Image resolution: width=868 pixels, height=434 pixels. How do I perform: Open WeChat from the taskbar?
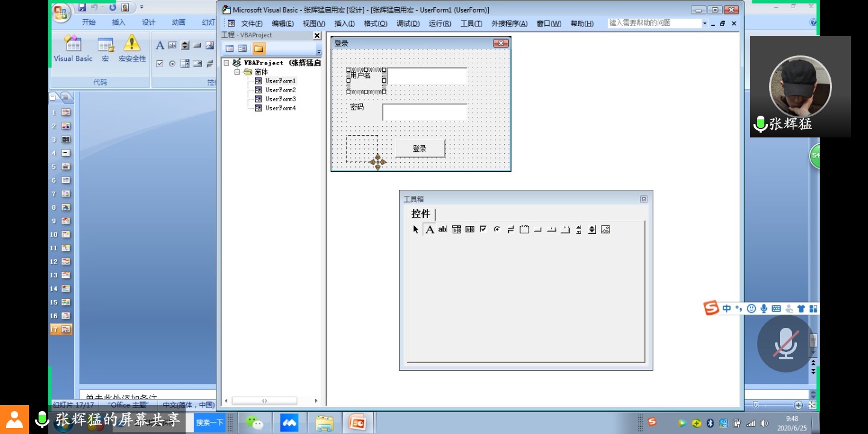[254, 423]
